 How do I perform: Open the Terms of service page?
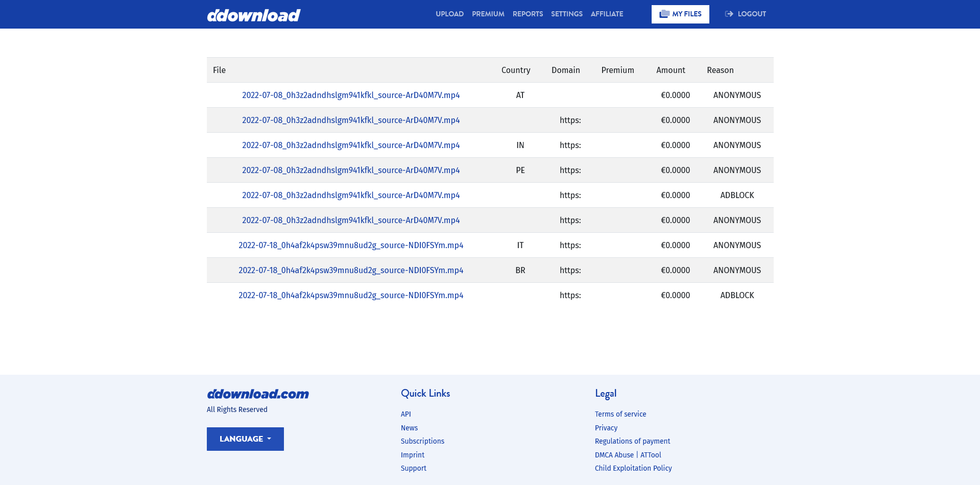[620, 414]
